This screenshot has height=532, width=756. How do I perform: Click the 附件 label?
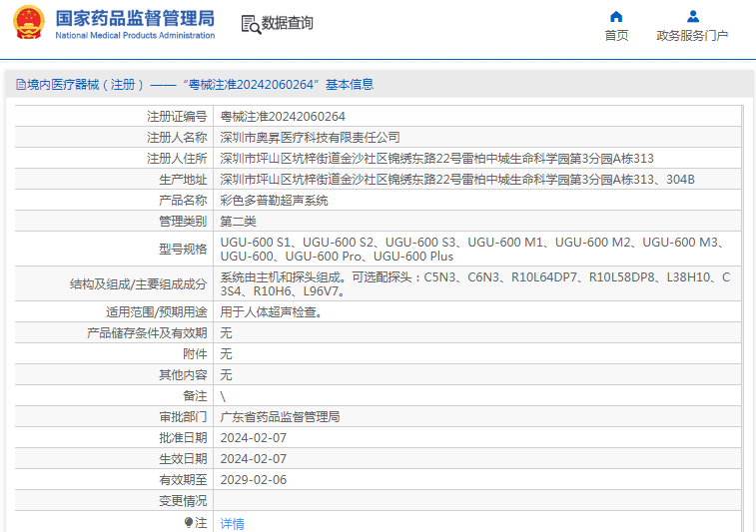(x=195, y=354)
